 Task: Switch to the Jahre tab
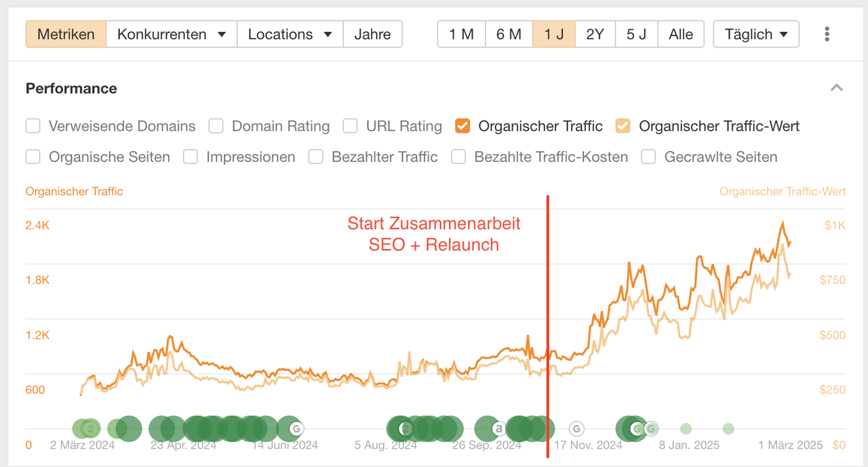(372, 34)
